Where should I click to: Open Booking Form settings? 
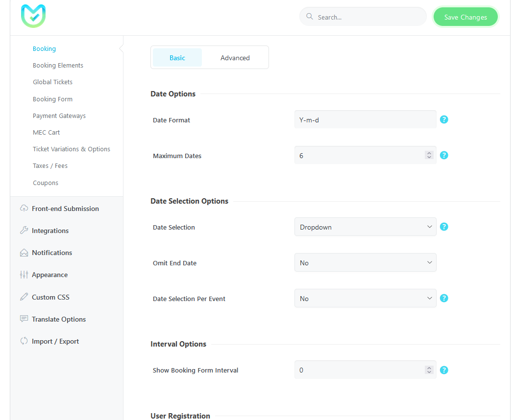pyautogui.click(x=53, y=99)
